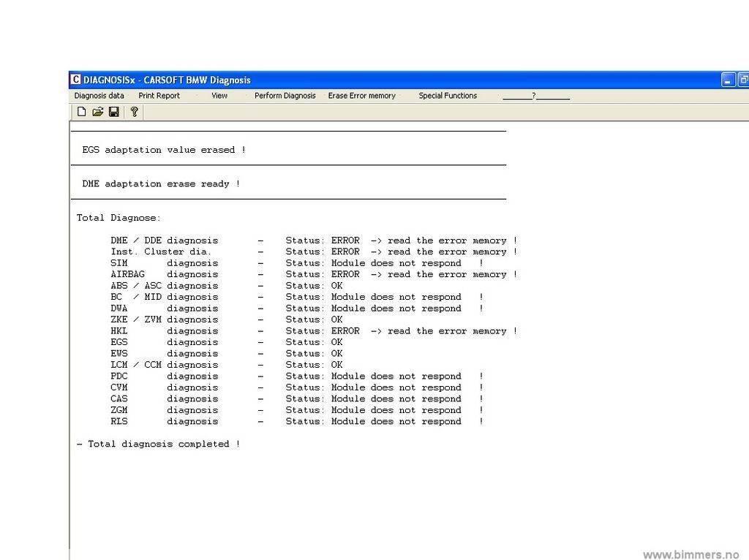
Task: Open the Special Functions menu
Action: click(x=448, y=96)
